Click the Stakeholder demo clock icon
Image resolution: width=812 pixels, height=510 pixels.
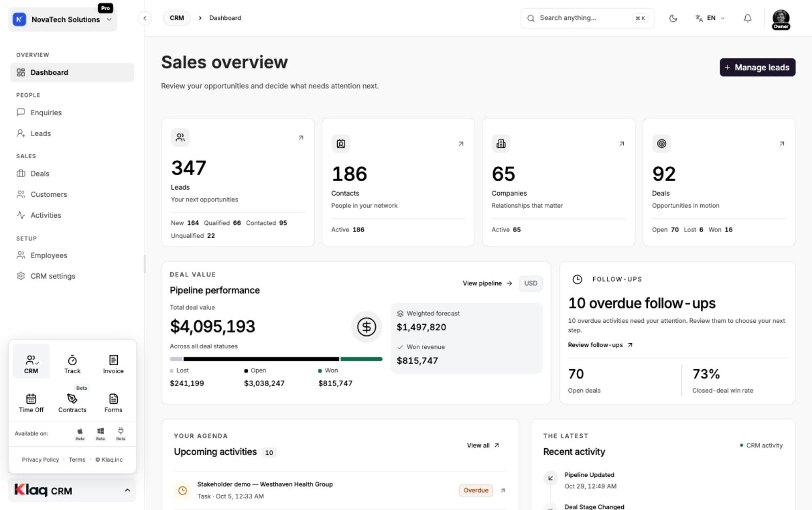click(183, 491)
